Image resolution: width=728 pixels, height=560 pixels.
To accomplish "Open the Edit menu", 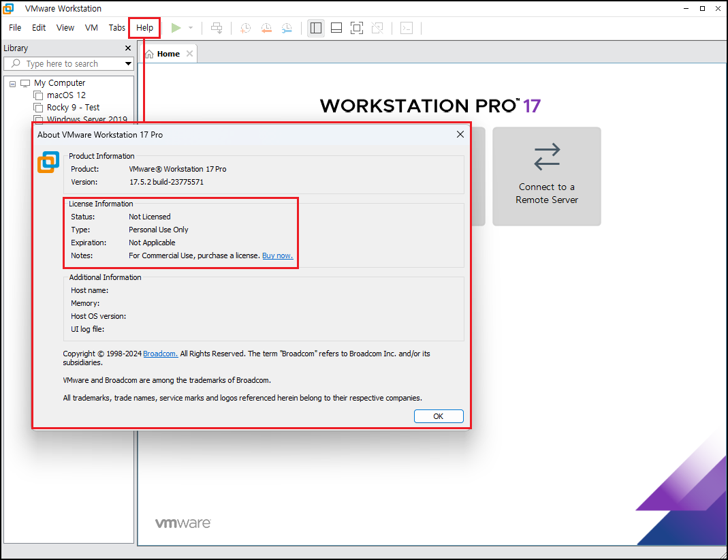I will coord(39,28).
